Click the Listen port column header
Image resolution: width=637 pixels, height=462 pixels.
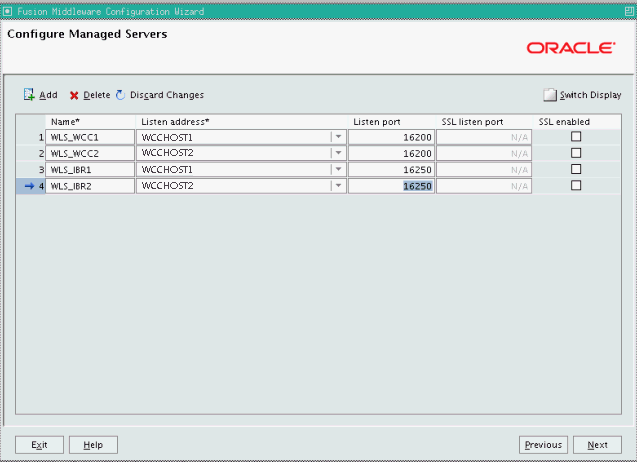pos(392,122)
